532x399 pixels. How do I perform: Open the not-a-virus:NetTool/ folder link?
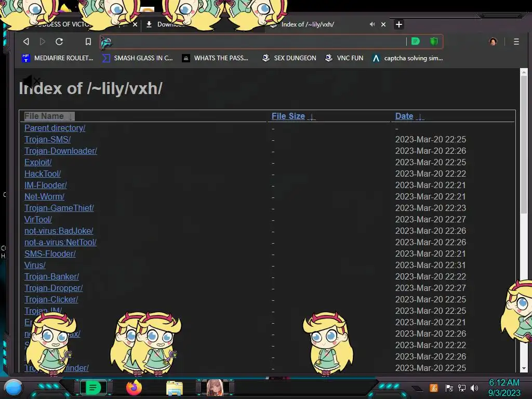pyautogui.click(x=60, y=242)
